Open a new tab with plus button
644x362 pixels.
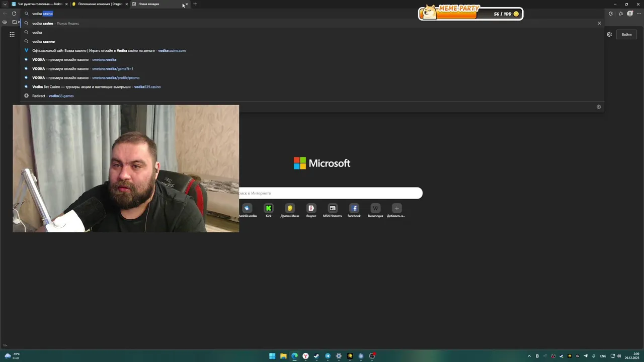(x=195, y=4)
